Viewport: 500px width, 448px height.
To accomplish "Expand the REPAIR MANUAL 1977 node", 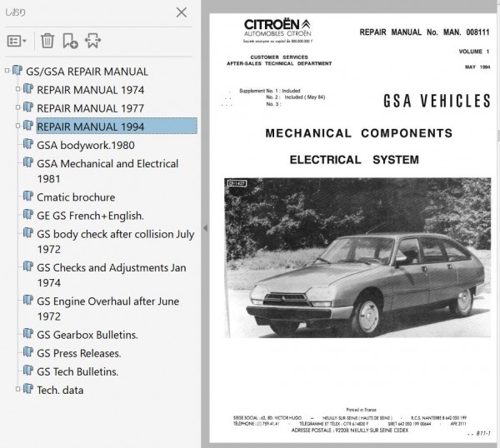I will (x=18, y=107).
